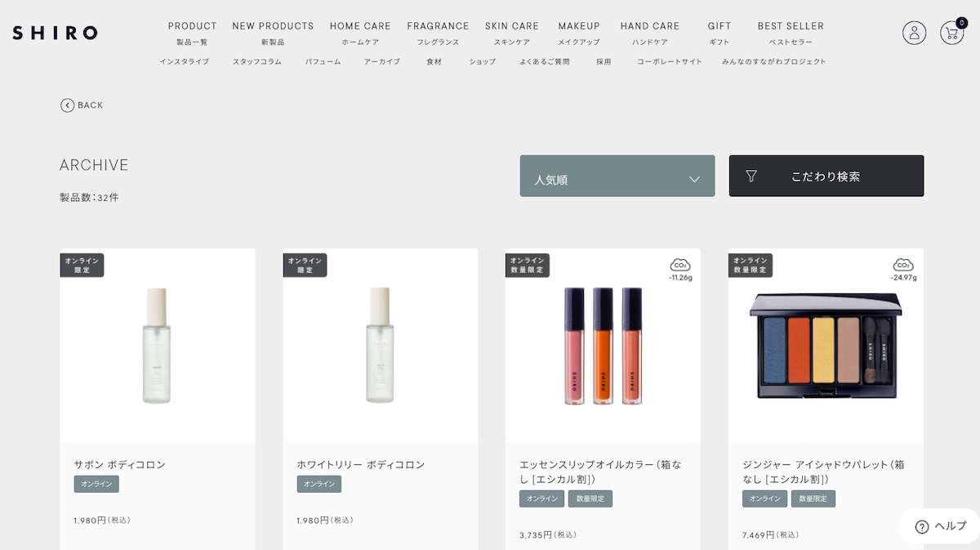The height and width of the screenshot is (550, 980).
Task: Open ホワイトリリー ボディコロン product image
Action: pyautogui.click(x=381, y=346)
